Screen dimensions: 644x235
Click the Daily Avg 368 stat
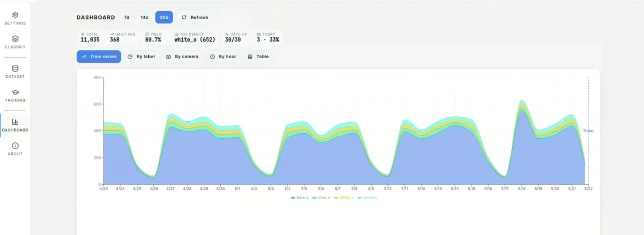coord(122,37)
